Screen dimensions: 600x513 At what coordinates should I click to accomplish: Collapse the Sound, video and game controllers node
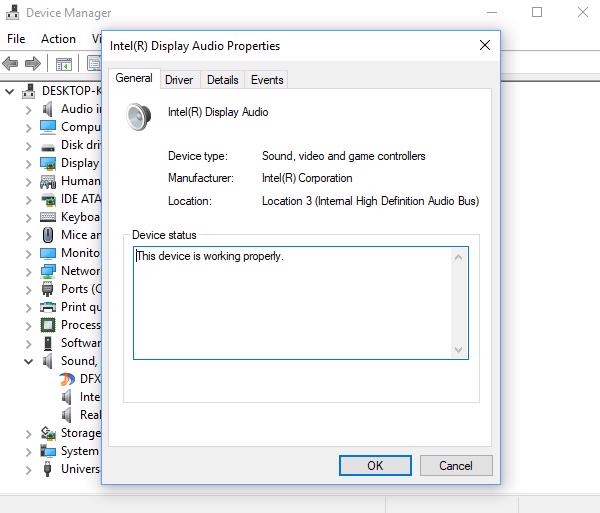[x=28, y=361]
